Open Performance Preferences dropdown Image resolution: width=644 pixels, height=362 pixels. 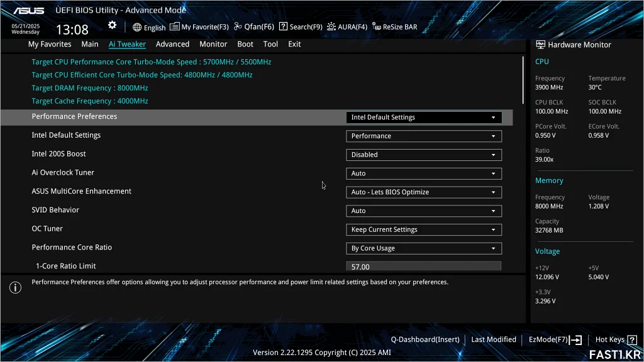[423, 118]
